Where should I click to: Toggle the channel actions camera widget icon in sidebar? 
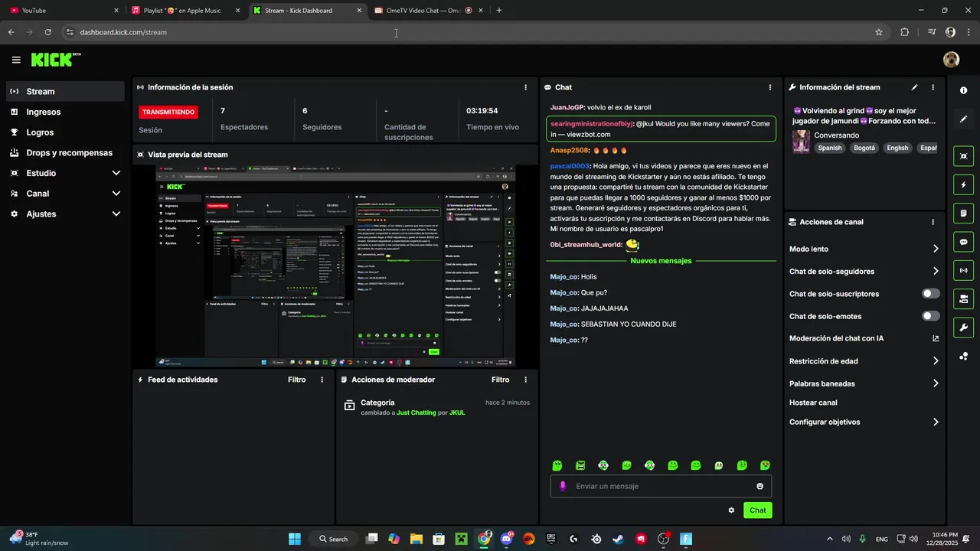pos(963,298)
